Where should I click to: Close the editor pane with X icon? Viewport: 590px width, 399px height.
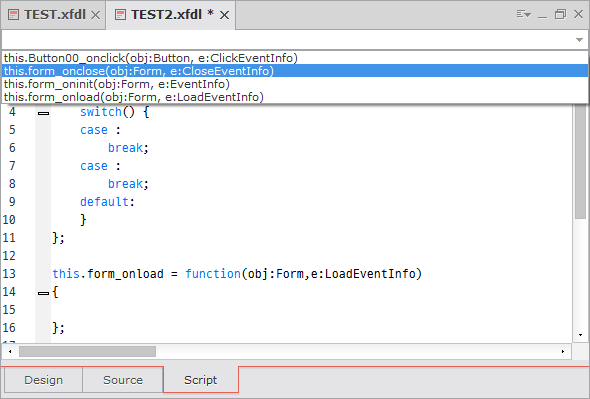point(578,14)
